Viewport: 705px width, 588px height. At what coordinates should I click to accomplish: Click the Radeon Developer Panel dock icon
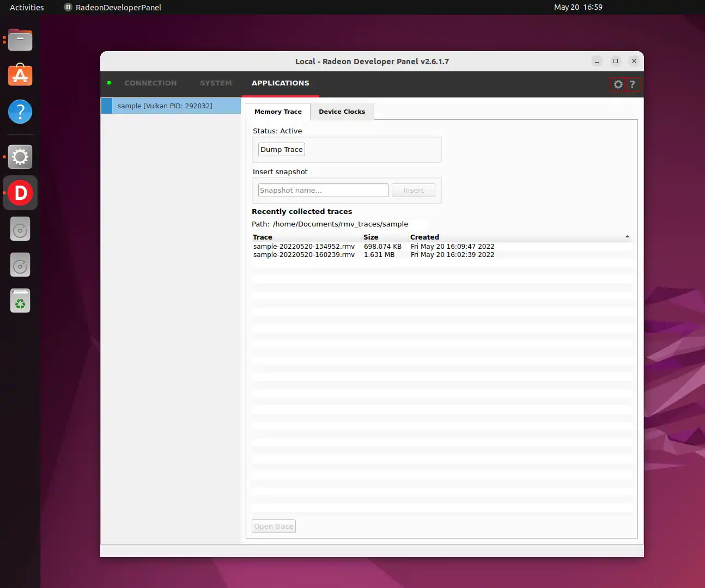tap(20, 193)
